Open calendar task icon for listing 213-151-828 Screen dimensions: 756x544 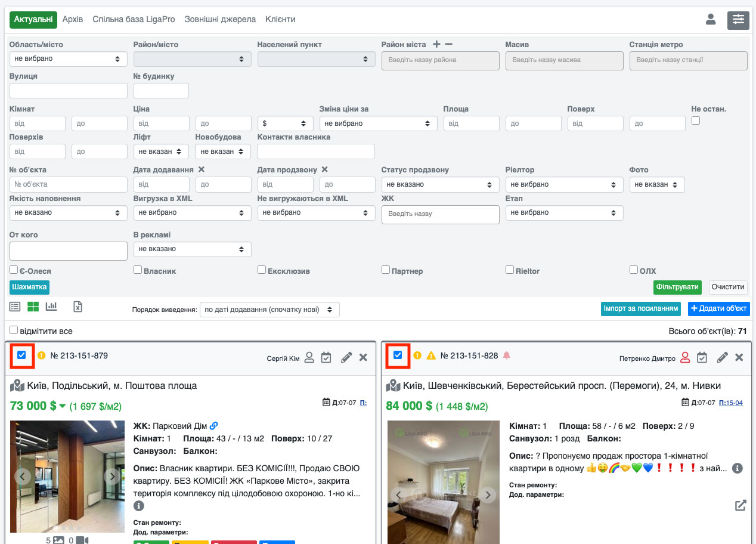coord(702,358)
